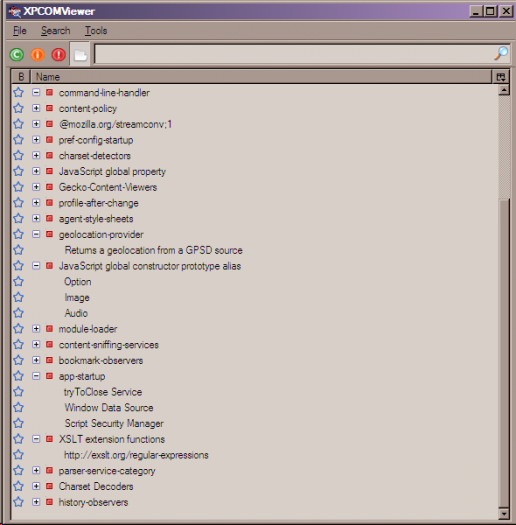Select 'Returns a geolocation from a GPSD source'
Viewport: 516px width, 525px height.
pyautogui.click(x=153, y=250)
